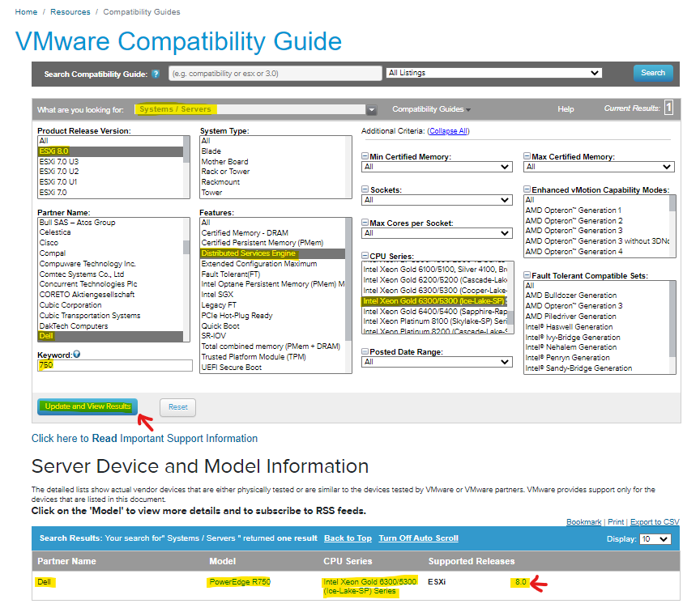700x608 pixels.
Task: Select Mother Board system type
Action: coord(273,161)
